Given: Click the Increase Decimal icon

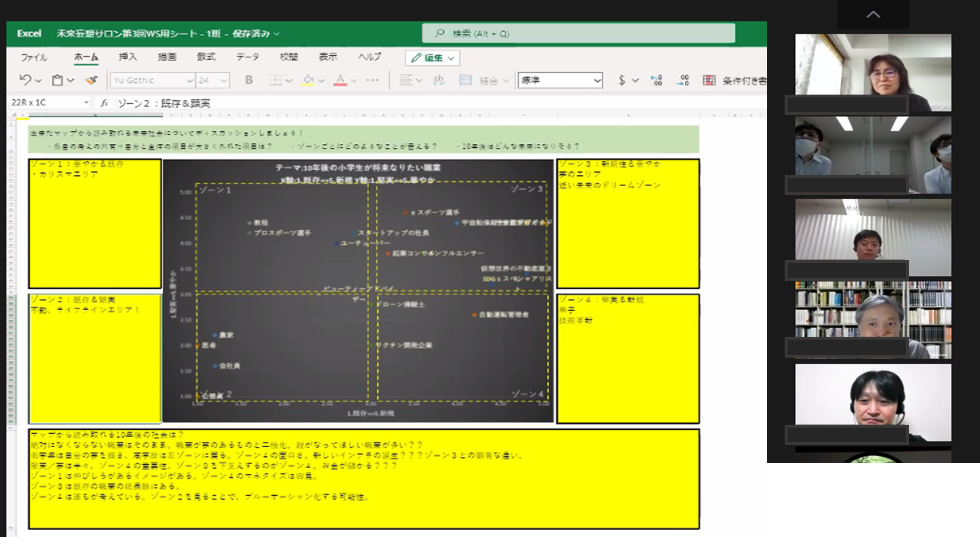Looking at the screenshot, I should [655, 80].
